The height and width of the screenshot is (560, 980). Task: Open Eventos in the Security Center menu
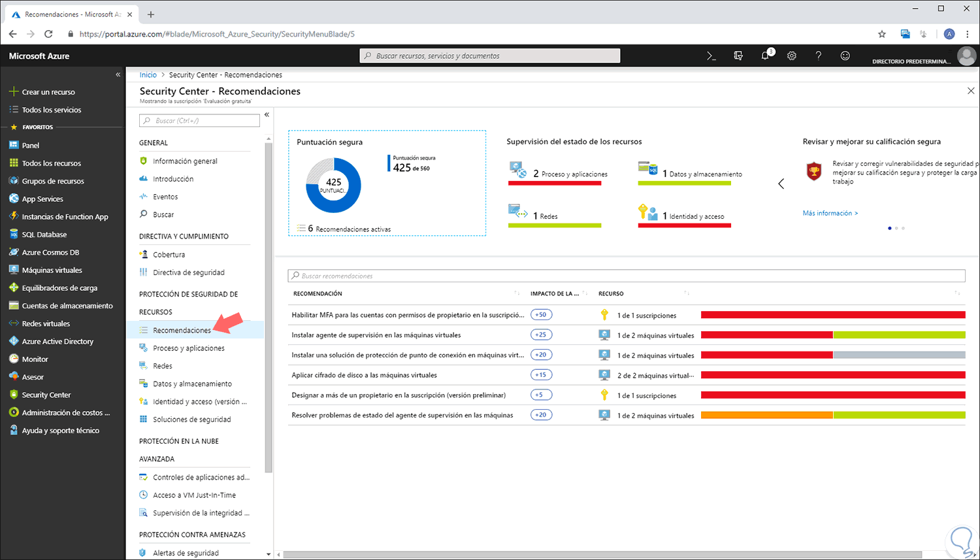(165, 197)
